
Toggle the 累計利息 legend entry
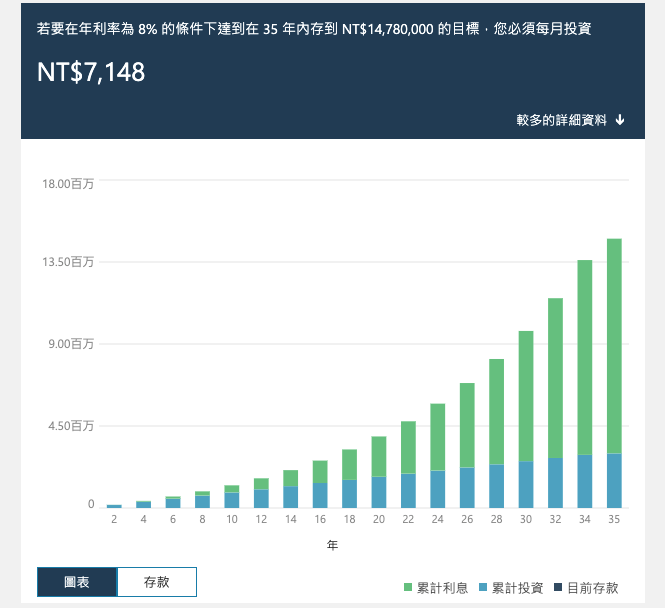(436, 588)
